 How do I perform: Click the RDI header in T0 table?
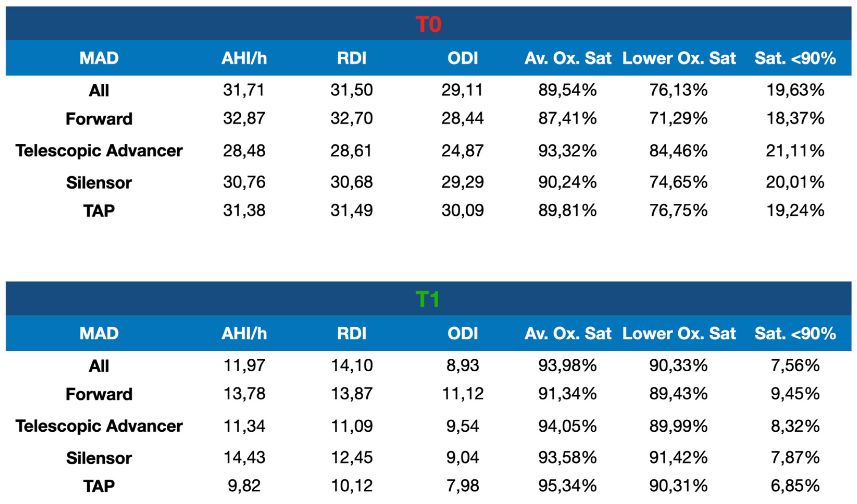click(x=352, y=58)
